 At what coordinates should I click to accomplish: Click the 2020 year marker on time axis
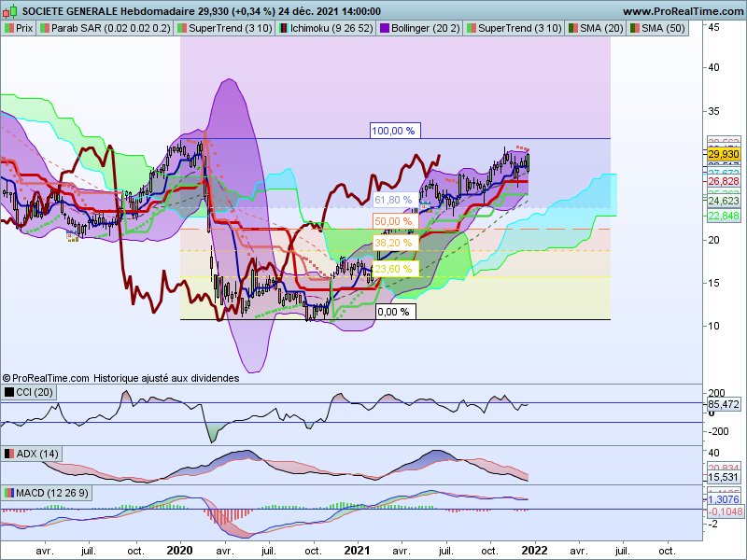[x=179, y=551]
